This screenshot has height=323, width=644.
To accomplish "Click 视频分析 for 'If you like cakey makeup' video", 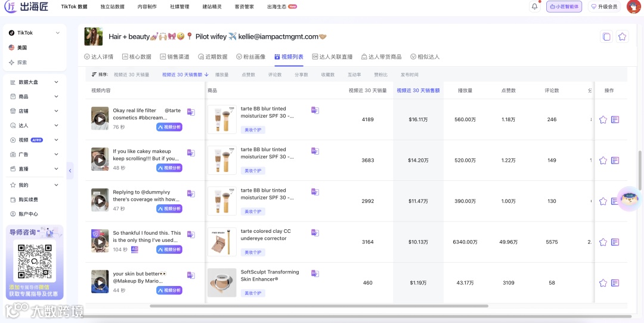I will (x=169, y=168).
